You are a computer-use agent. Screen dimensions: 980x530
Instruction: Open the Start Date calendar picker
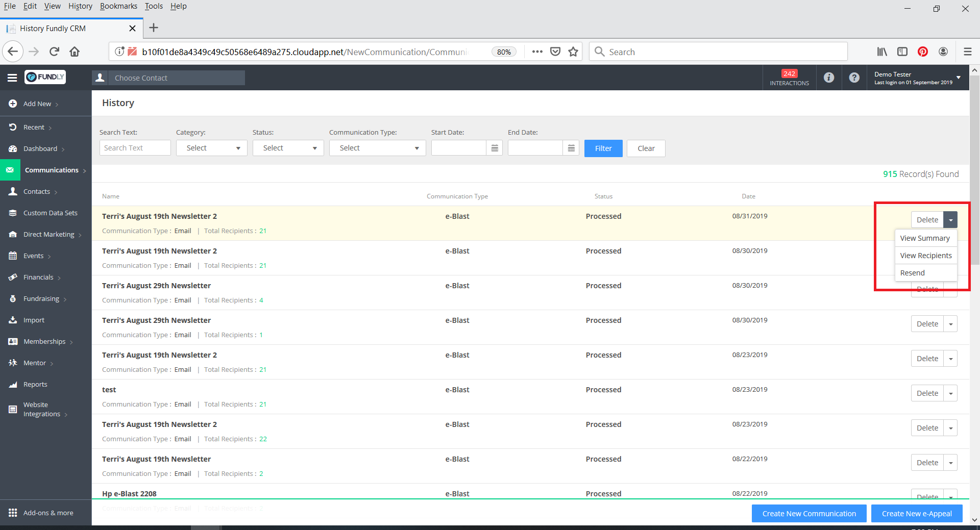pyautogui.click(x=494, y=148)
